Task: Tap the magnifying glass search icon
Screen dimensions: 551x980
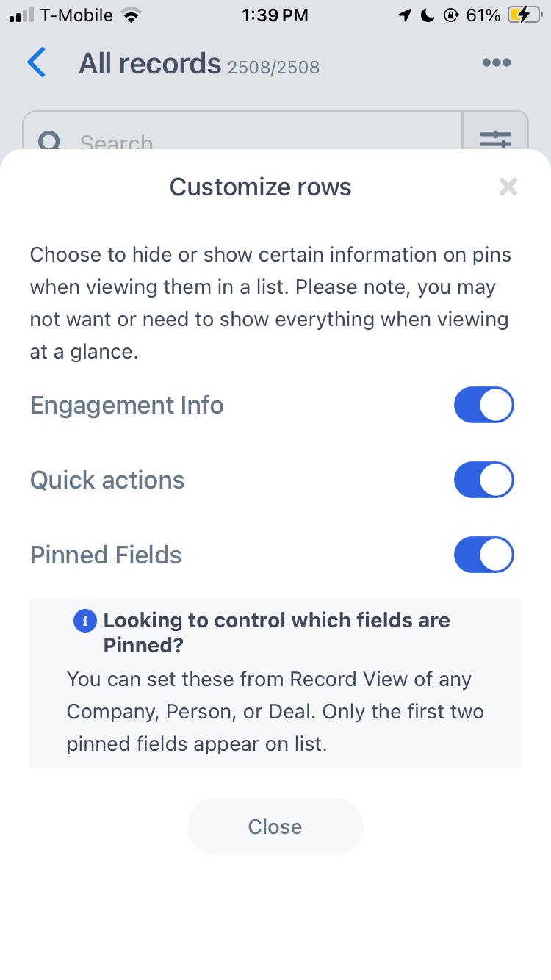Action: [x=49, y=141]
